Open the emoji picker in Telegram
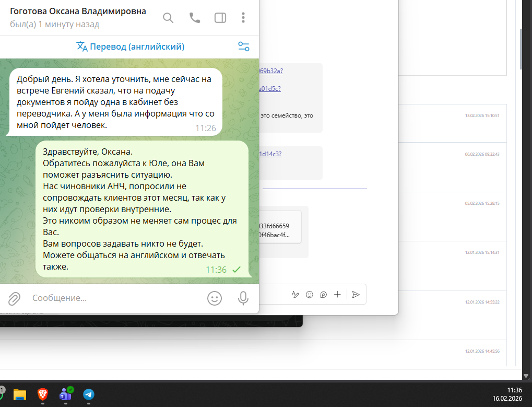 pos(215,298)
